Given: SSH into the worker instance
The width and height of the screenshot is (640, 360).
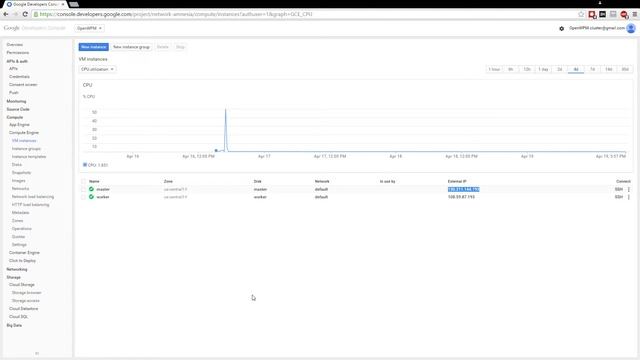Looking at the screenshot, I should pyautogui.click(x=619, y=197).
